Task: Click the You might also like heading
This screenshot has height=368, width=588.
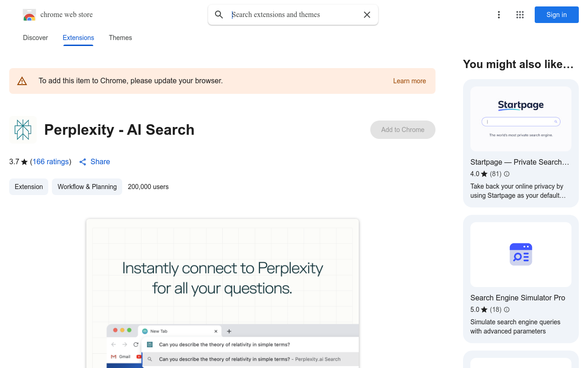Action: point(518,64)
